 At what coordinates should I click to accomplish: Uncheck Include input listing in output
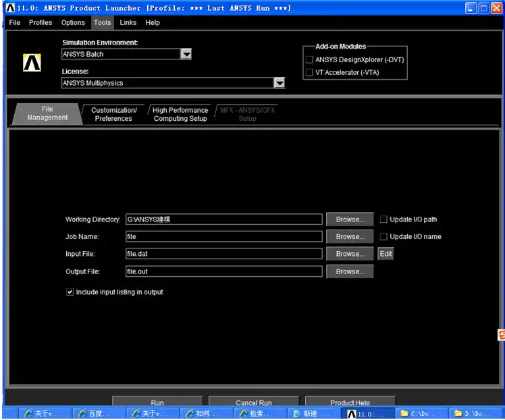[x=70, y=292]
